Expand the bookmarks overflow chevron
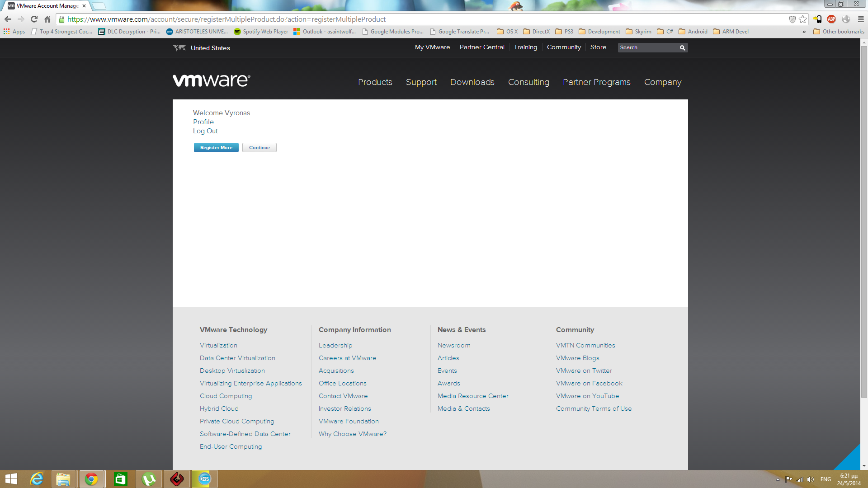 coord(804,32)
